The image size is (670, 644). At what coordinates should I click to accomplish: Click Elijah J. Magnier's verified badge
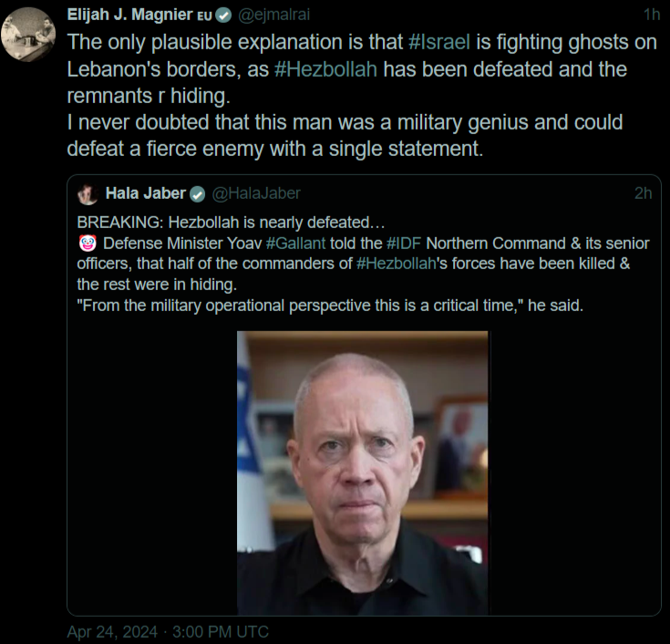click(x=223, y=16)
